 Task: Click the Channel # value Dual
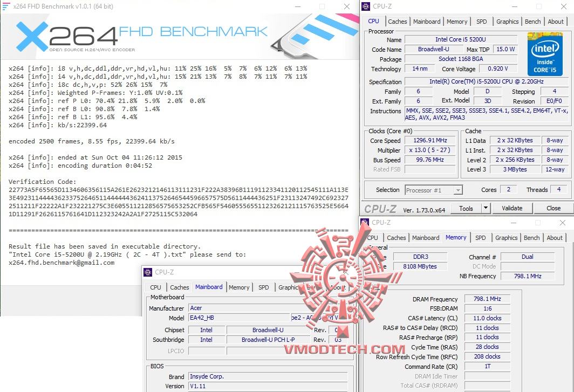(x=527, y=257)
